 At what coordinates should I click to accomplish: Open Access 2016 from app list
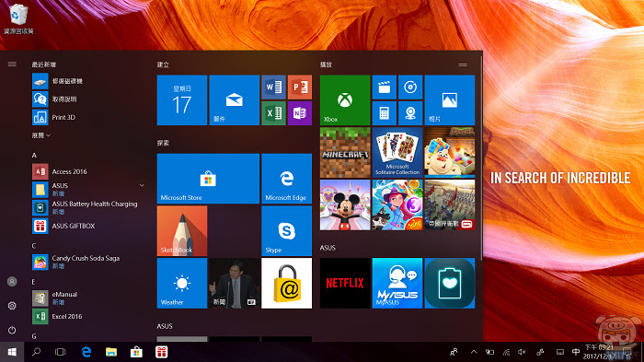[88, 171]
